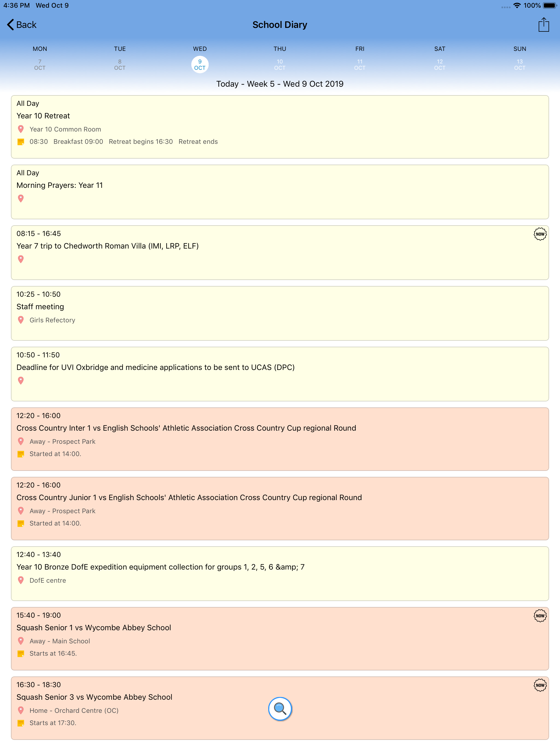
Task: Open Cross Country Junior 1 event
Action: [x=280, y=508]
